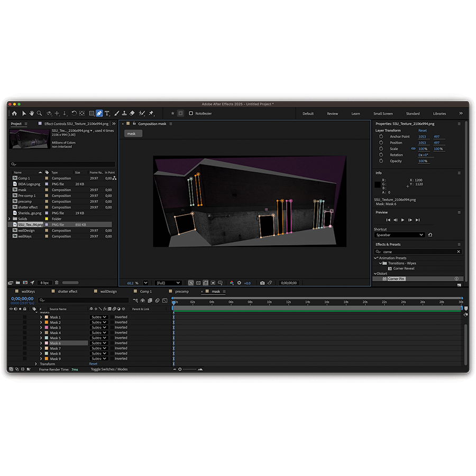The height and width of the screenshot is (476, 476).
Task: Switch to the shatter effect tab
Action: click(67, 291)
